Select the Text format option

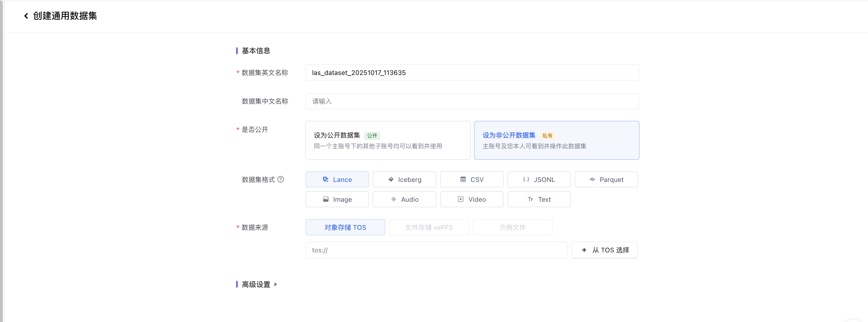539,199
